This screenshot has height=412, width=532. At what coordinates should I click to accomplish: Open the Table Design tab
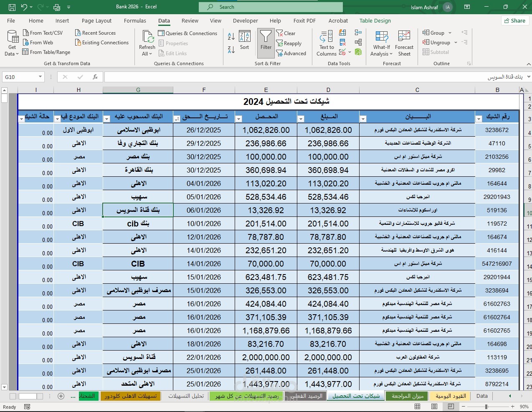pyautogui.click(x=375, y=20)
